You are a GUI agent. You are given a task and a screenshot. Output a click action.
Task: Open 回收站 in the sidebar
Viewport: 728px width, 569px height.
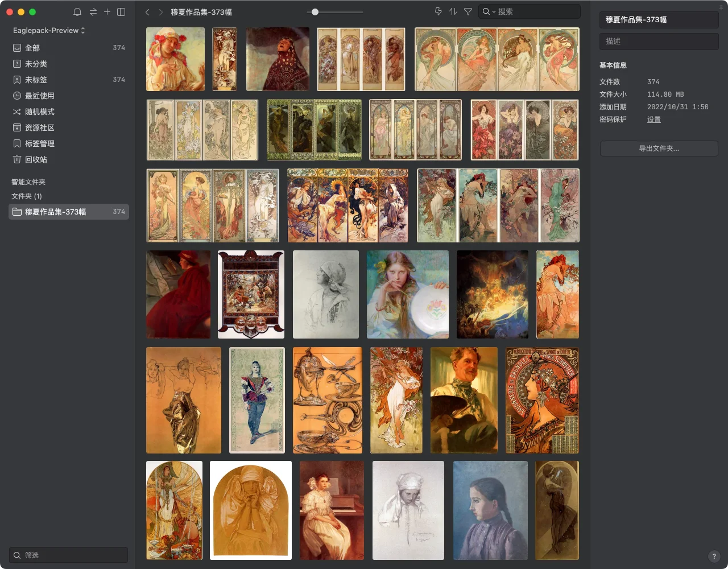pyautogui.click(x=69, y=159)
